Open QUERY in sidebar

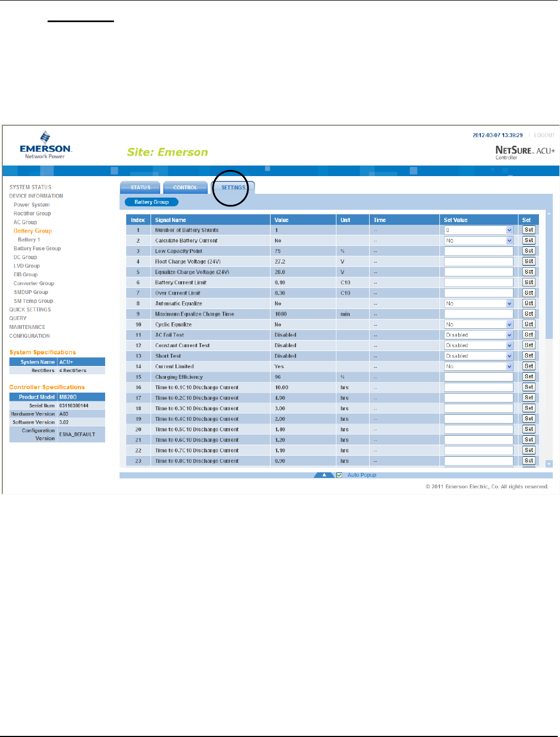point(18,318)
